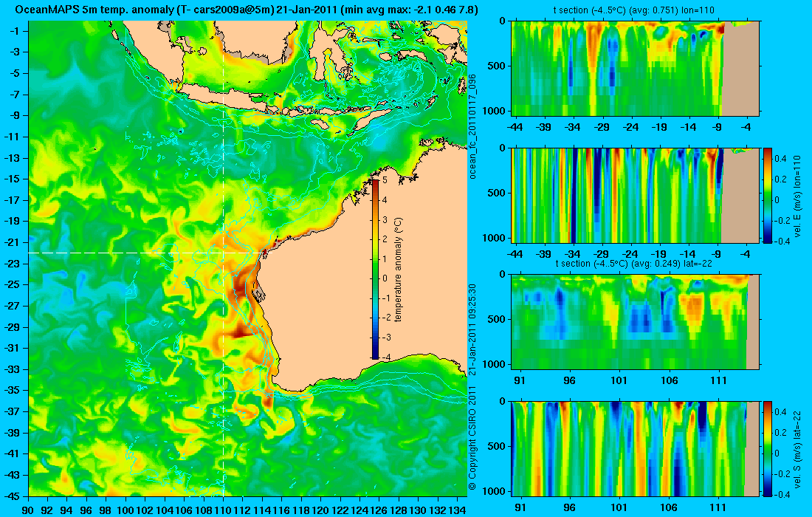Click longitude label 122 on the main map

(x=340, y=510)
